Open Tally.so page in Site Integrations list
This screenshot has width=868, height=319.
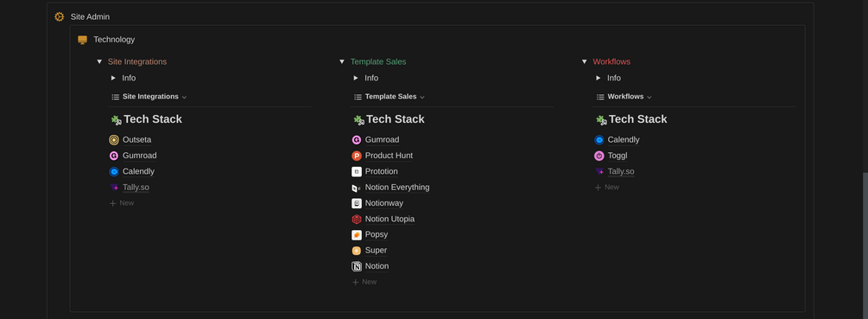136,188
